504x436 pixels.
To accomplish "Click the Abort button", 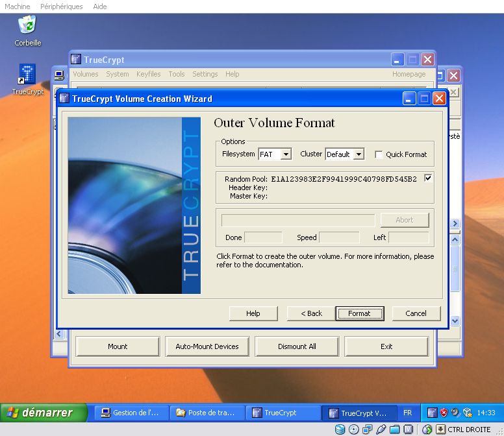I will coord(405,220).
